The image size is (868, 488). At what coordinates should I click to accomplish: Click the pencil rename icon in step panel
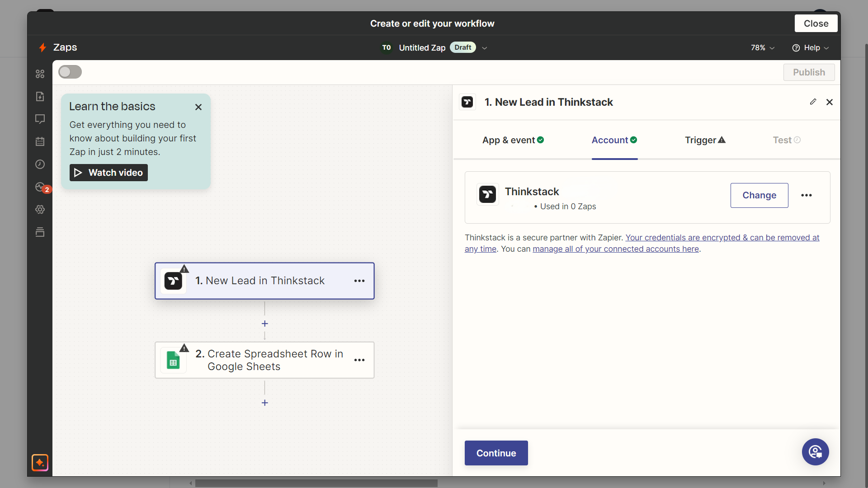click(x=813, y=102)
